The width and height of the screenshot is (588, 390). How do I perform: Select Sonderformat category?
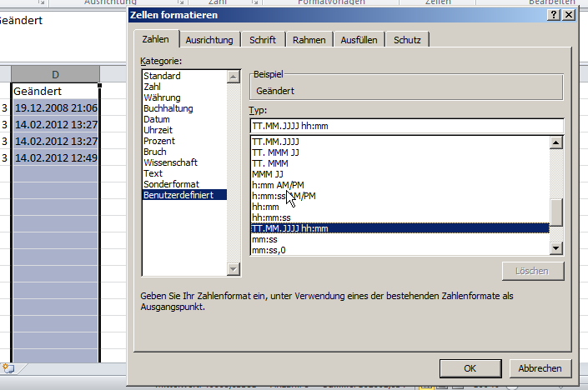[184, 184]
